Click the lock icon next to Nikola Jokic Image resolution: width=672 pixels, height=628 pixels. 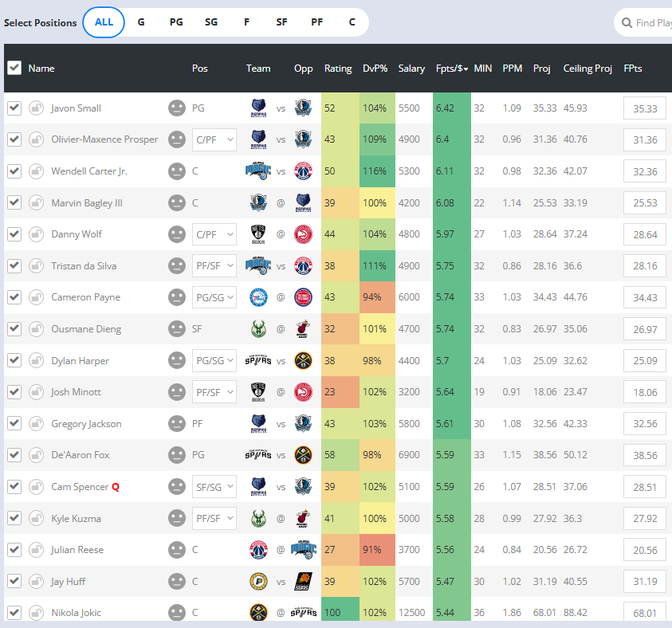pyautogui.click(x=36, y=613)
